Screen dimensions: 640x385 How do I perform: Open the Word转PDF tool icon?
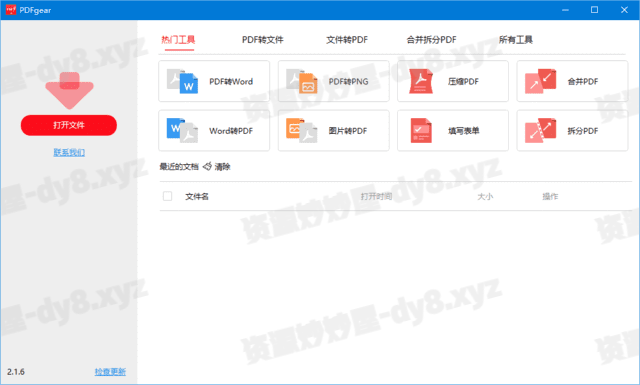pyautogui.click(x=182, y=131)
